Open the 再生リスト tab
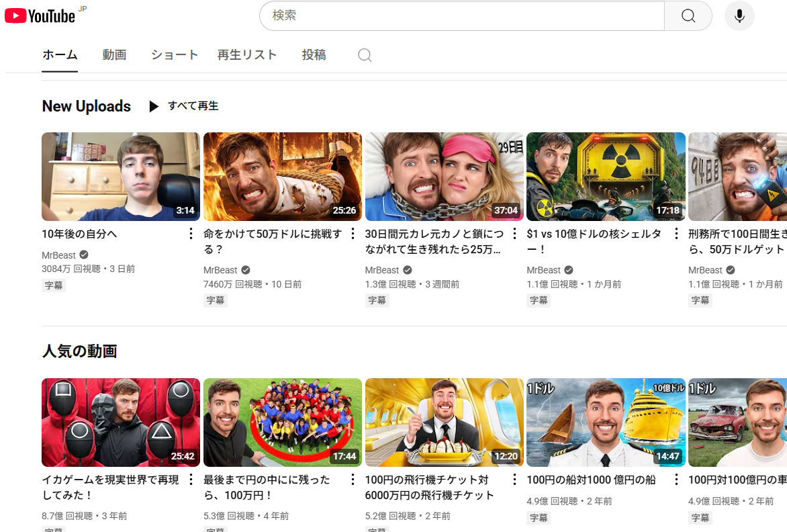The height and width of the screenshot is (532, 787). click(x=247, y=55)
